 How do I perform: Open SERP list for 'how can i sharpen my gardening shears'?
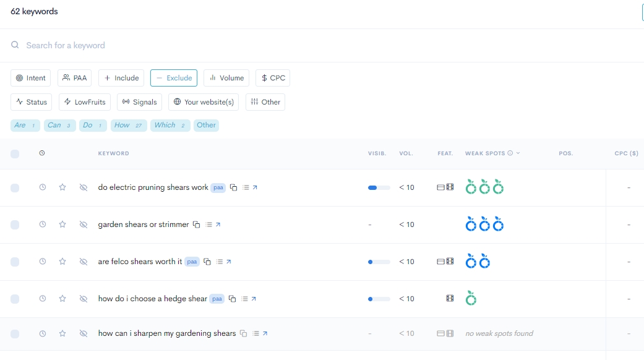(255, 333)
